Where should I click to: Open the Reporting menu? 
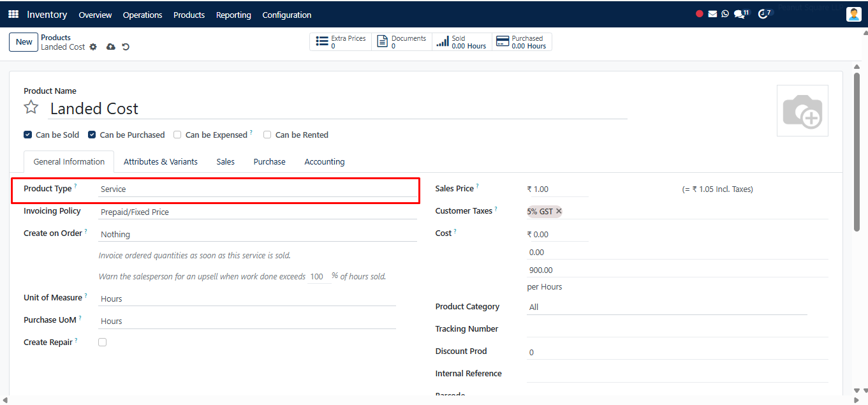click(x=233, y=15)
